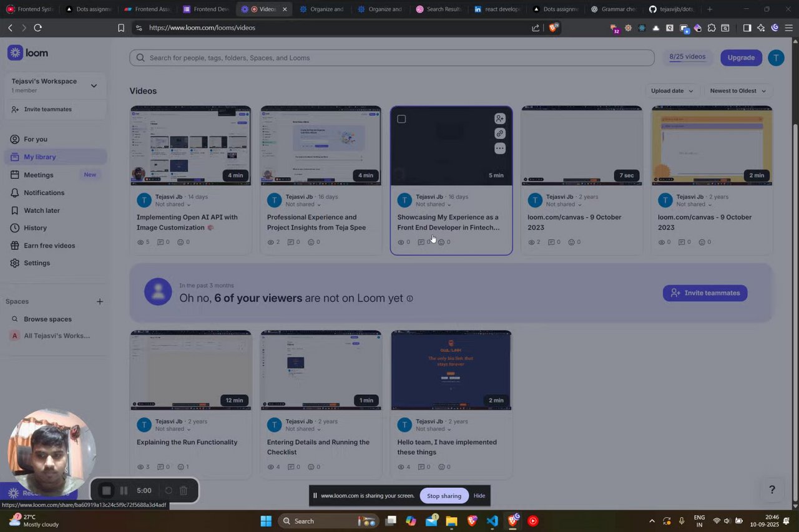Image resolution: width=799 pixels, height=532 pixels.
Task: Open Watch later in the sidebar
Action: (x=56, y=211)
